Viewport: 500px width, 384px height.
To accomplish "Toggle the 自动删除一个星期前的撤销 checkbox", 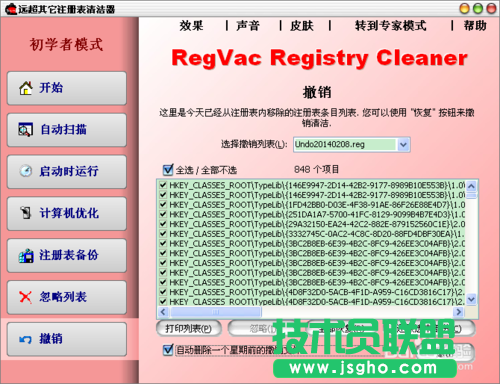I will [168, 350].
